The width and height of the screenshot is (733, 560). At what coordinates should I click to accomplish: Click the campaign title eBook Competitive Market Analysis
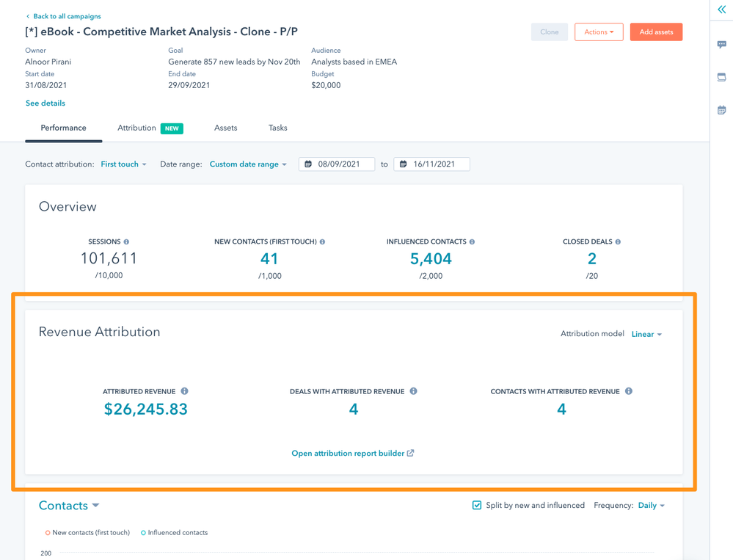pyautogui.click(x=161, y=32)
